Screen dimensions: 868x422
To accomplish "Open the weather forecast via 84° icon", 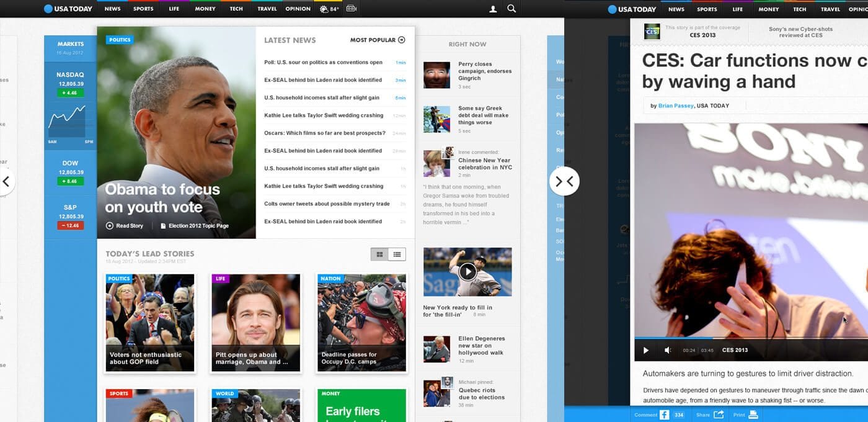I will tap(329, 9).
